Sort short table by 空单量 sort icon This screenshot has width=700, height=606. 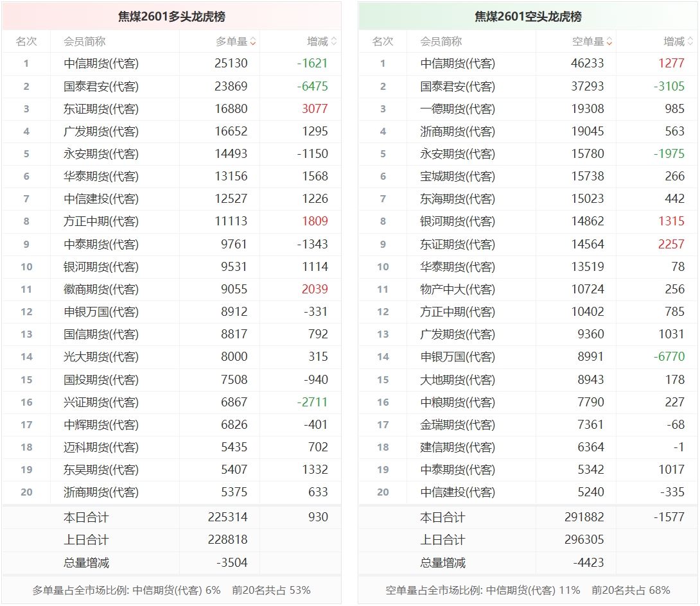[x=609, y=42]
